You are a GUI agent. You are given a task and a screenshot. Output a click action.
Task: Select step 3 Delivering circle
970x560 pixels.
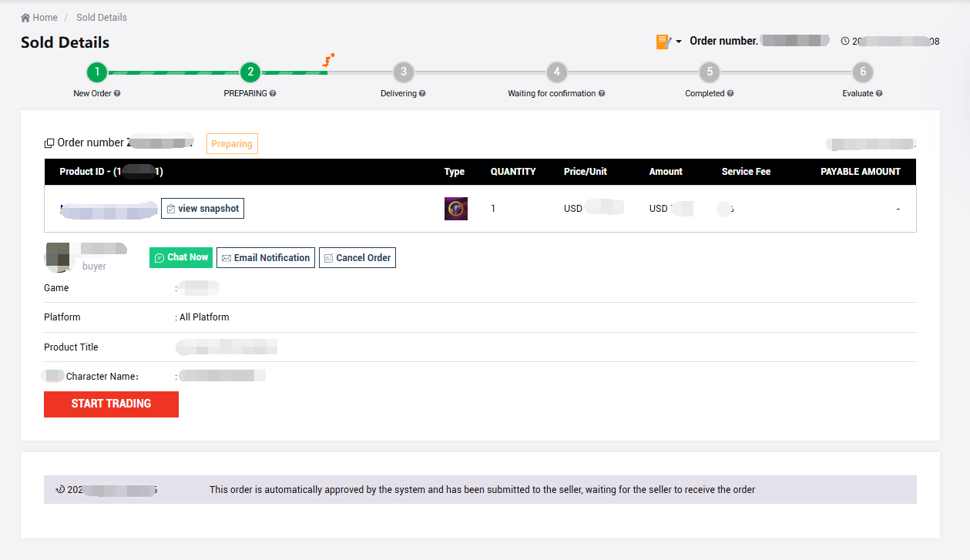tap(403, 72)
